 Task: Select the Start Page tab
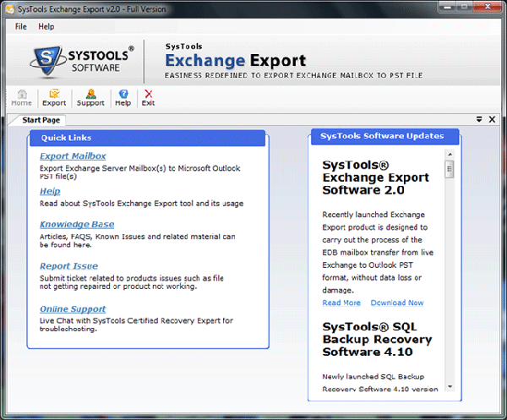click(41, 120)
